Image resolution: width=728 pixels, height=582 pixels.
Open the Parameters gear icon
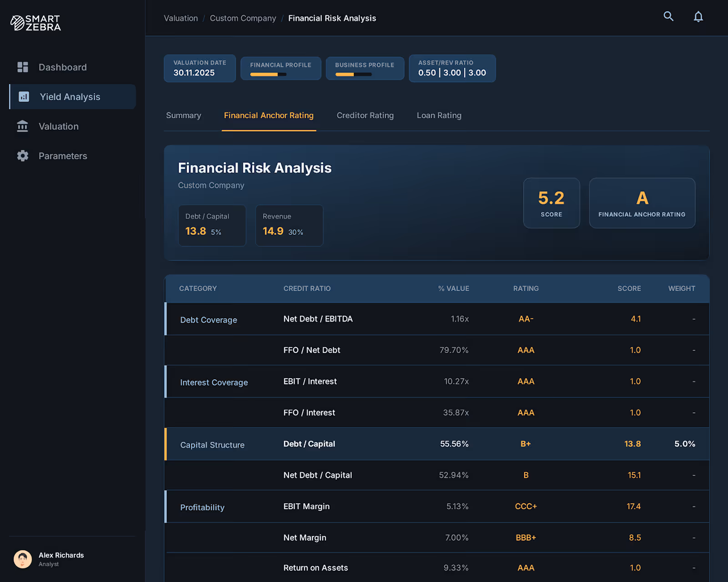[x=22, y=156]
